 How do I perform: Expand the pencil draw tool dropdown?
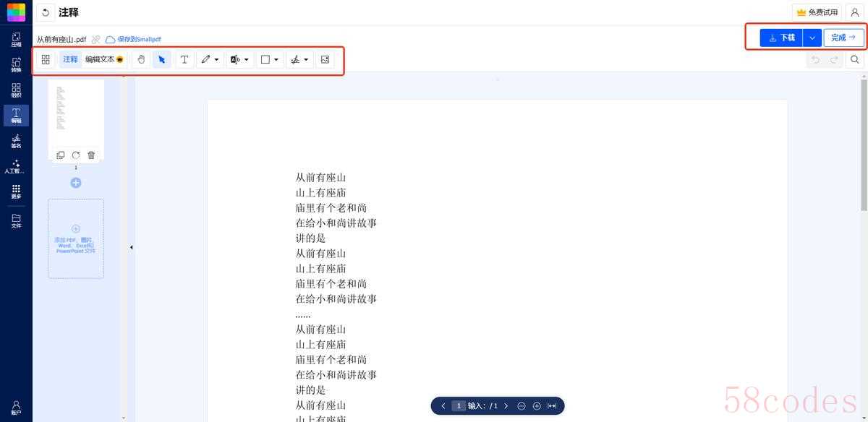(x=216, y=60)
